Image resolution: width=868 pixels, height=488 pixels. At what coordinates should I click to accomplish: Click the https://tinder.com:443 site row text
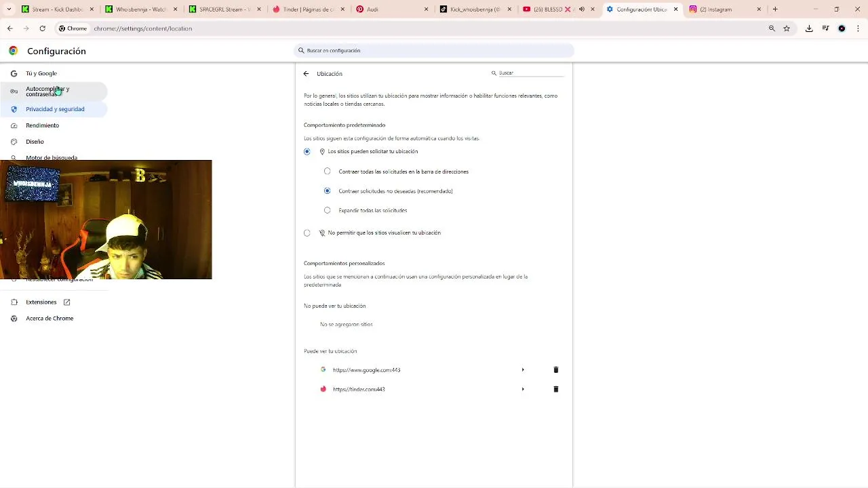pos(359,389)
